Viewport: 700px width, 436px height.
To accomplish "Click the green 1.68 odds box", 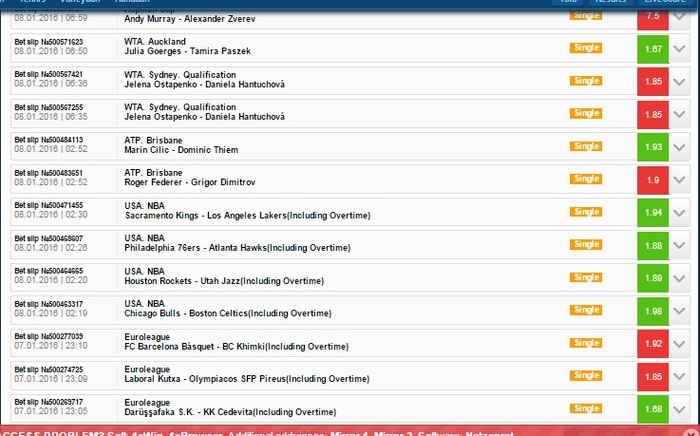I will click(653, 410).
